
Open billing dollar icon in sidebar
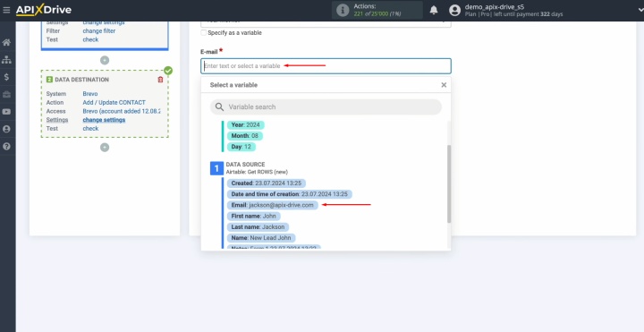click(x=6, y=77)
